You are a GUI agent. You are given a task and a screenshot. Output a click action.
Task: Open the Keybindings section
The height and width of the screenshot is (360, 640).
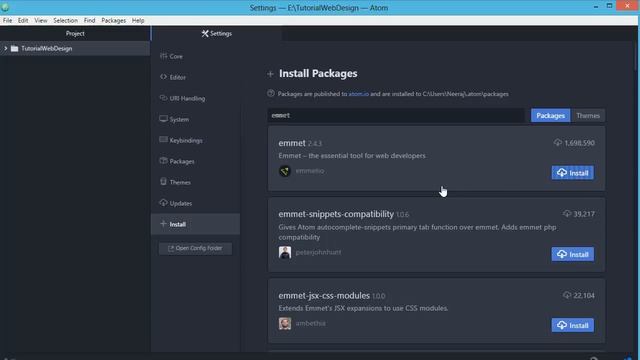tap(181, 140)
